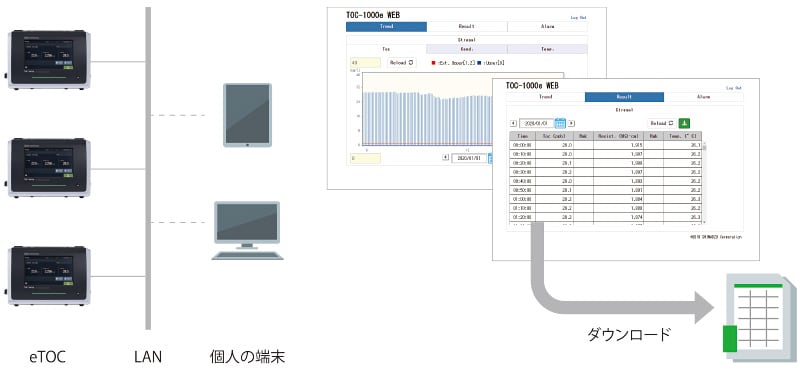Open the Result tab in back window
The height and width of the screenshot is (370, 800).
pyautogui.click(x=467, y=27)
